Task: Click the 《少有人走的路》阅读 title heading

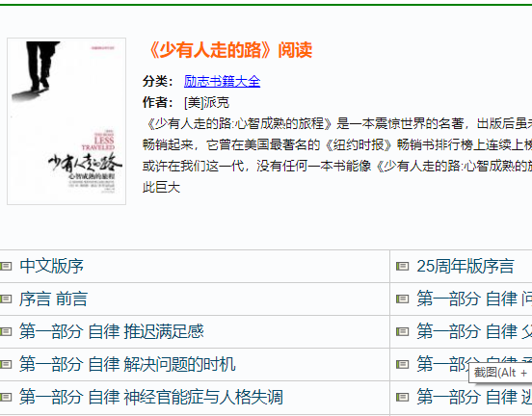Action: tap(229, 50)
